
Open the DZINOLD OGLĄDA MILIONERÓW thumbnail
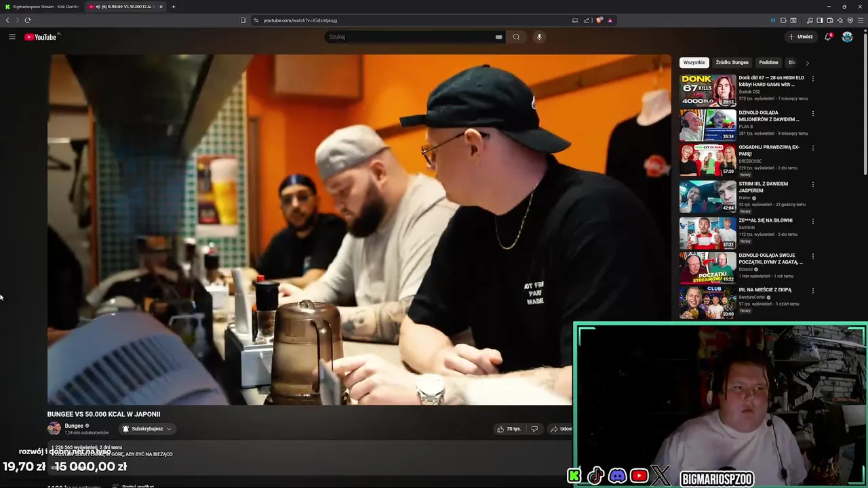(x=708, y=125)
